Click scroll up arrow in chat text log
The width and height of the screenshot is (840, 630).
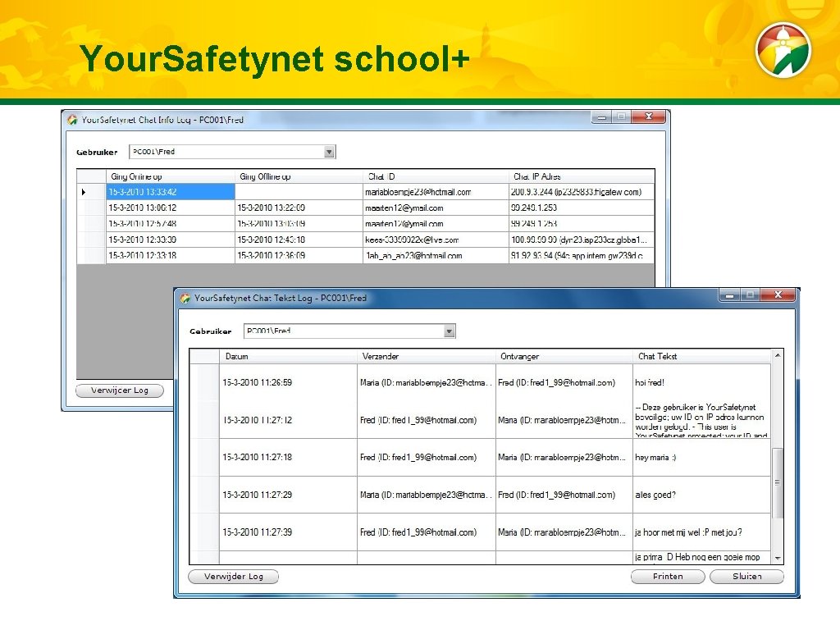pyautogui.click(x=778, y=355)
